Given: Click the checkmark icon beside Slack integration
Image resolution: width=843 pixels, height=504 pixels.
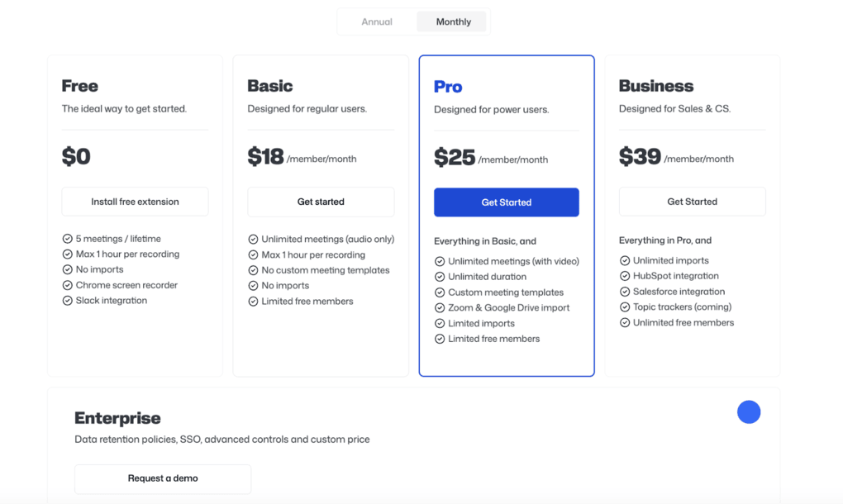Looking at the screenshot, I should (67, 300).
